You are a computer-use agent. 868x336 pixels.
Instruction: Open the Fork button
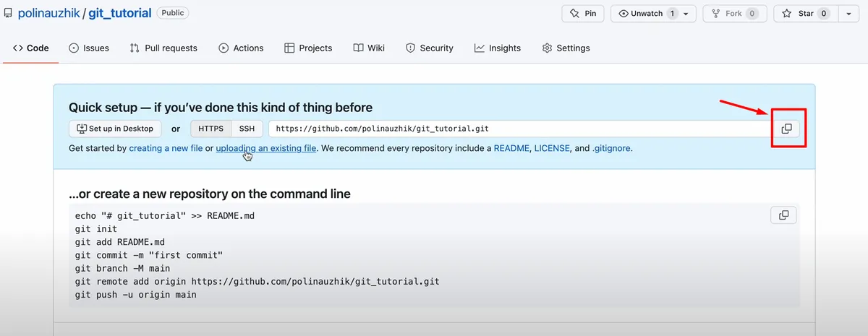pos(734,13)
